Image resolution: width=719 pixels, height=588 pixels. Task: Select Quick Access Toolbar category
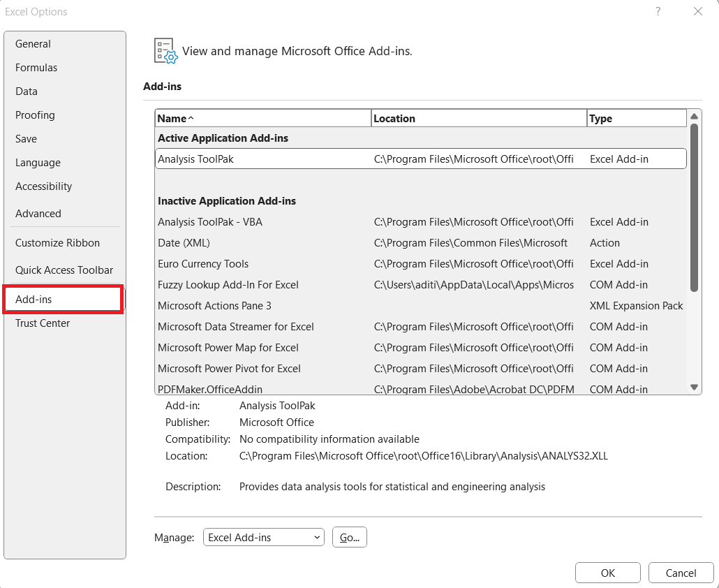(64, 270)
